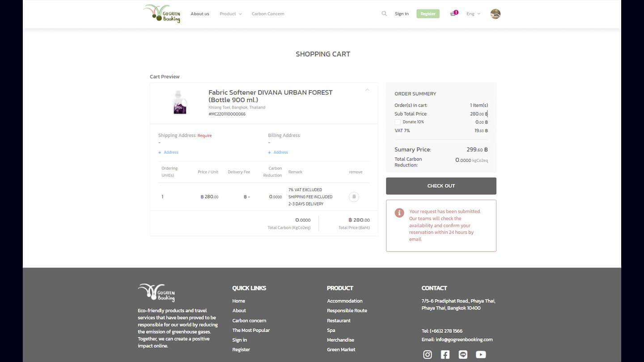This screenshot has width=644, height=362.
Task: Open the search magnifier icon
Action: 384,13
